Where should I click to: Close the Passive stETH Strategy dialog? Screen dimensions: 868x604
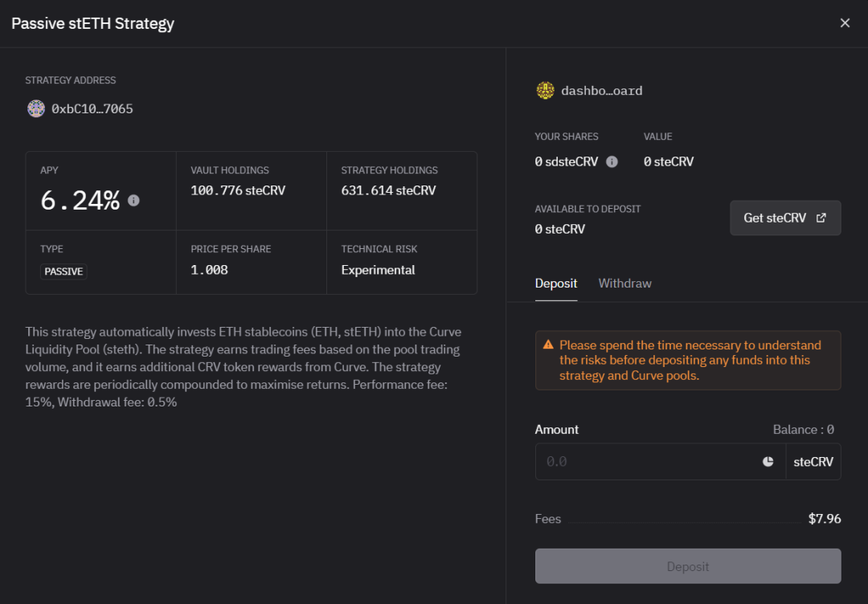coord(845,22)
